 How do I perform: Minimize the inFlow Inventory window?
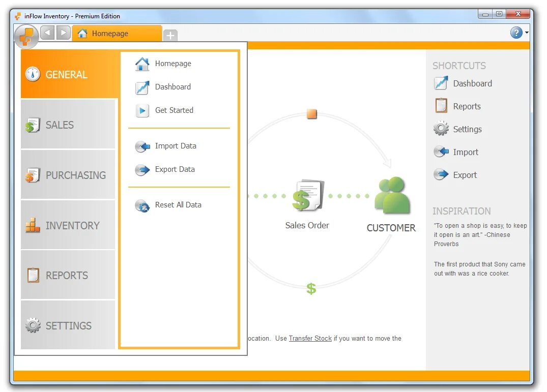click(485, 14)
